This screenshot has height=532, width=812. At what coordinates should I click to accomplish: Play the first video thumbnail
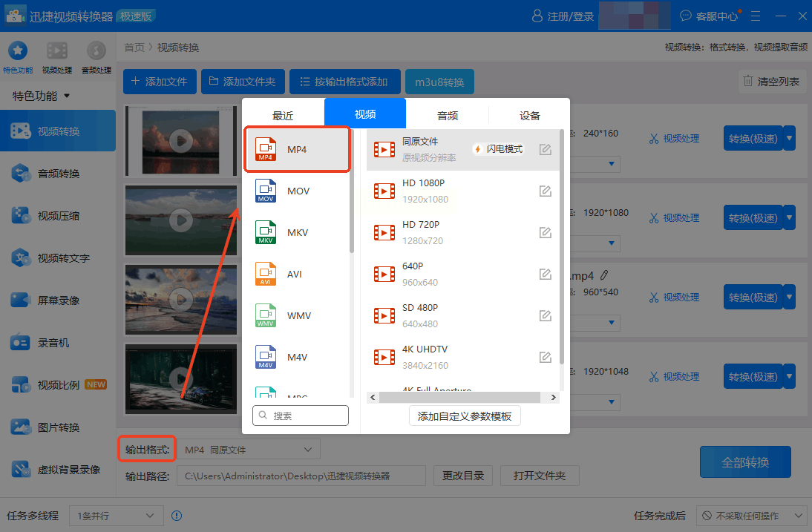tap(180, 140)
